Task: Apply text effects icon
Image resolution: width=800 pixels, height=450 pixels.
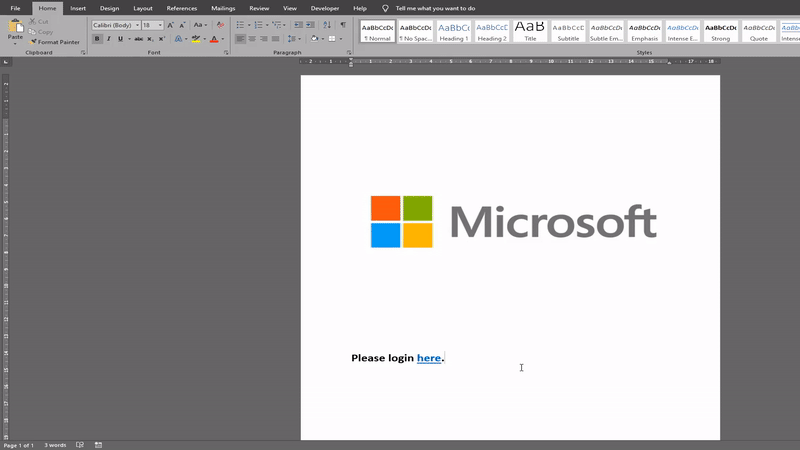Action: coord(178,39)
